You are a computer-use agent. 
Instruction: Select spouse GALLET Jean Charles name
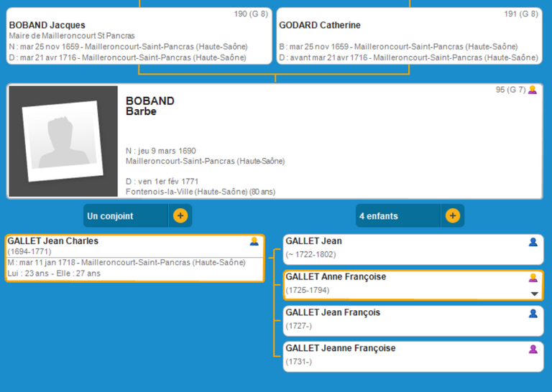click(x=53, y=241)
